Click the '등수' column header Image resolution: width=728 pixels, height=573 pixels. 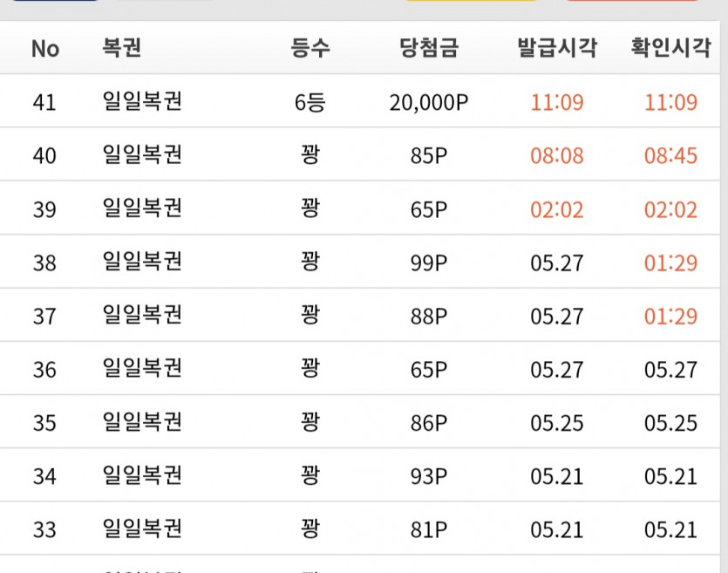[310, 47]
